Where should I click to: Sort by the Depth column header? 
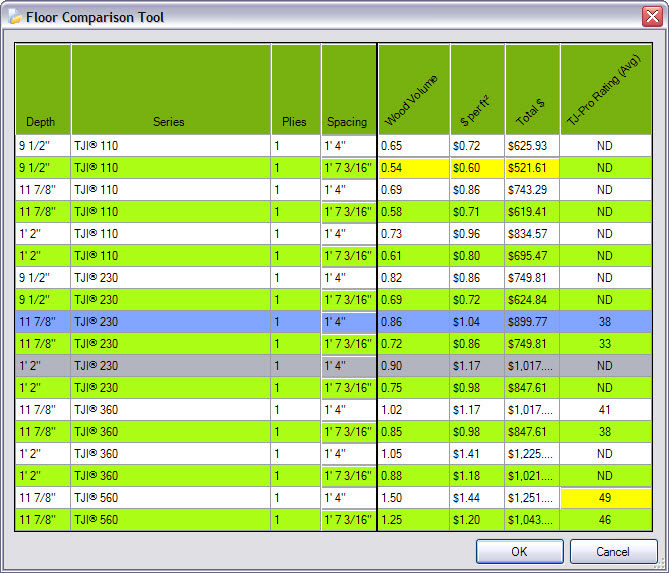coord(43,89)
